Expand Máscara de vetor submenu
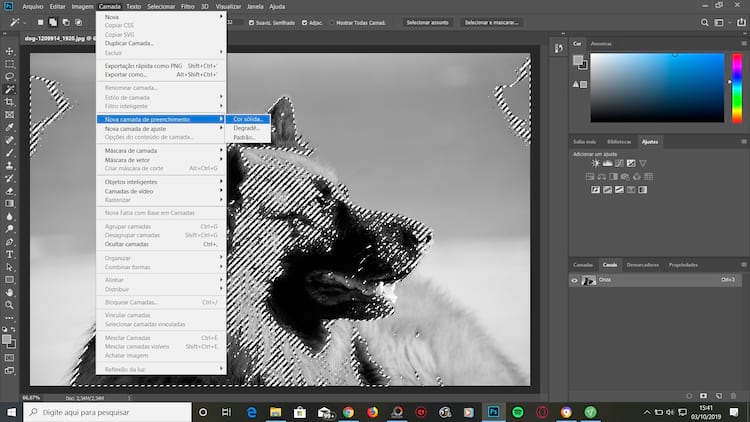The width and height of the screenshot is (750, 422). click(x=161, y=160)
